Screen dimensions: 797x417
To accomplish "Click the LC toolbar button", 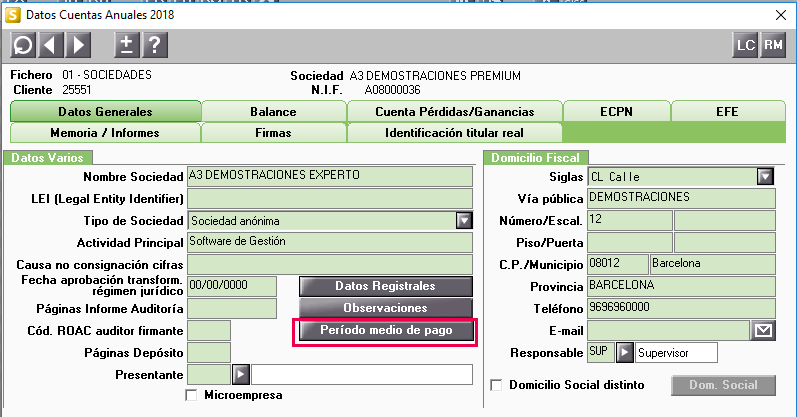I will (x=745, y=45).
